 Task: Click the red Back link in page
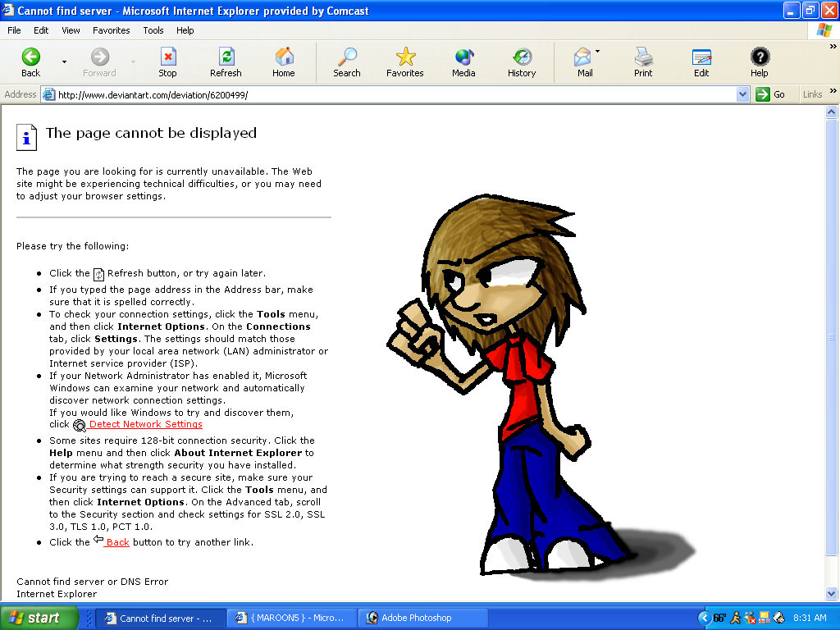[117, 542]
